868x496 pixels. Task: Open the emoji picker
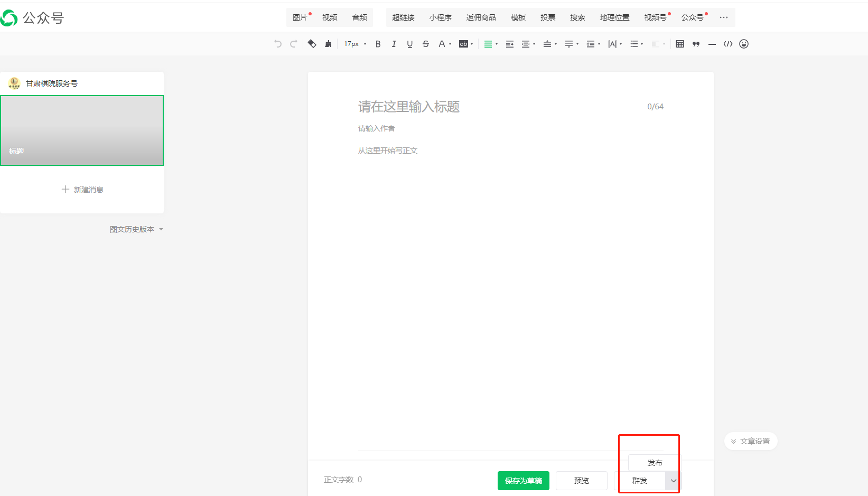pyautogui.click(x=744, y=44)
